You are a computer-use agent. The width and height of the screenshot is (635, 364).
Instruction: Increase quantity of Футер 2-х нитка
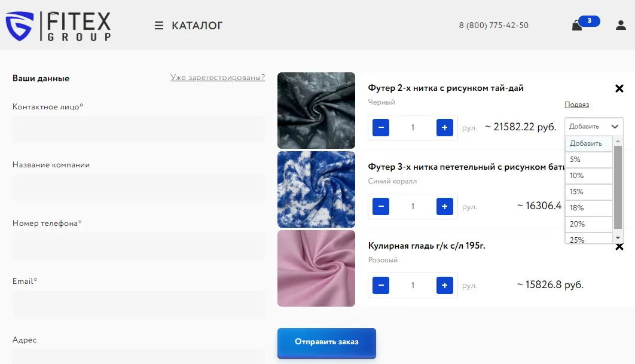coord(444,127)
